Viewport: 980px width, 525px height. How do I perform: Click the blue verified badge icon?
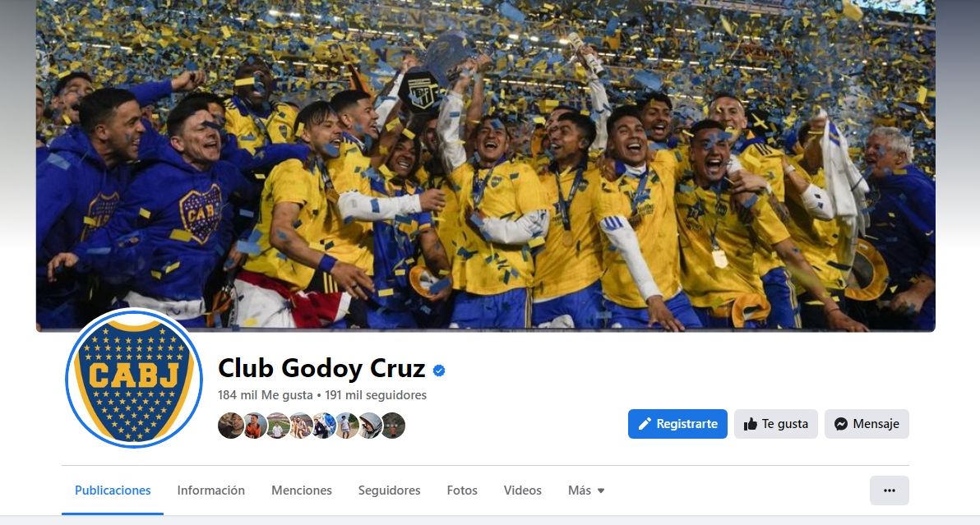tap(439, 371)
